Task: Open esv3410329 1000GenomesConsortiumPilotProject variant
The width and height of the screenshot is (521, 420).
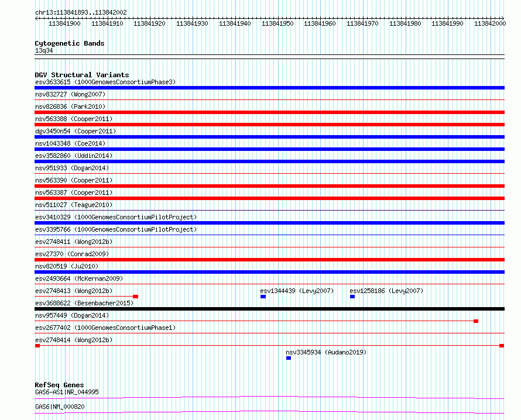Action: pyautogui.click(x=116, y=217)
